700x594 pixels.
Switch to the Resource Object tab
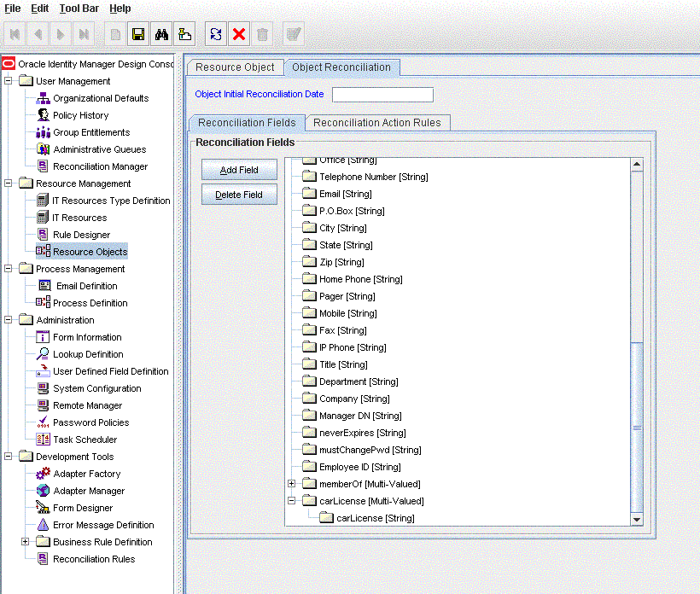coord(235,67)
